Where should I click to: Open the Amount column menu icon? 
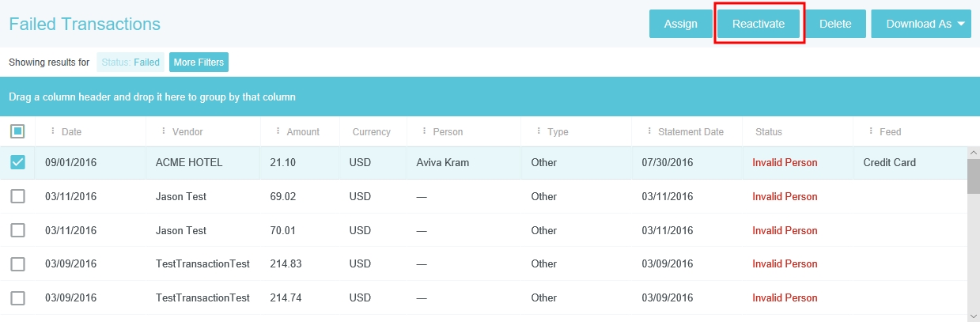click(278, 131)
